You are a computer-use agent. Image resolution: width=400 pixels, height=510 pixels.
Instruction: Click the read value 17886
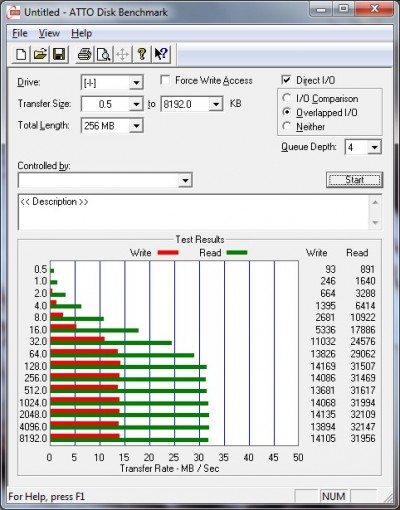click(x=363, y=330)
